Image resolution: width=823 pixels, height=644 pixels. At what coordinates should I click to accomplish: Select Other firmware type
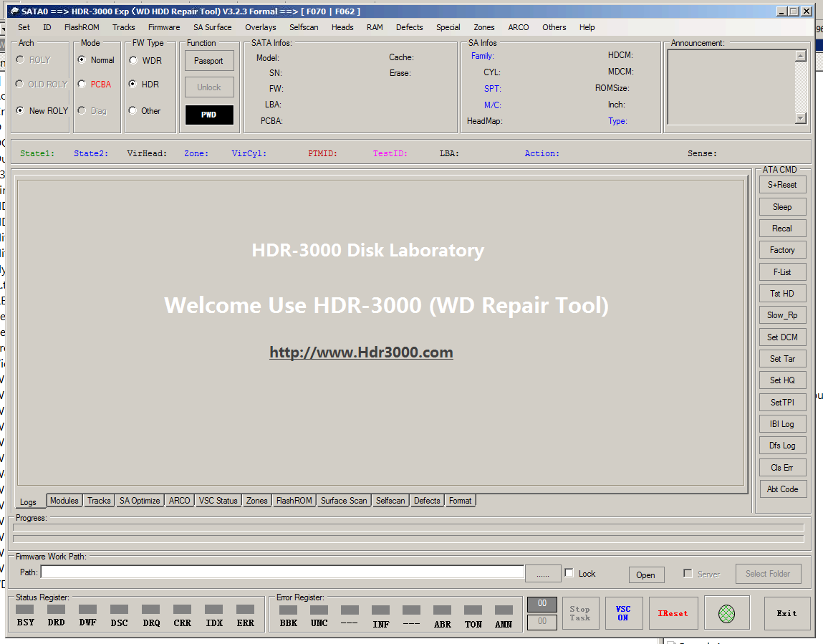(x=133, y=111)
